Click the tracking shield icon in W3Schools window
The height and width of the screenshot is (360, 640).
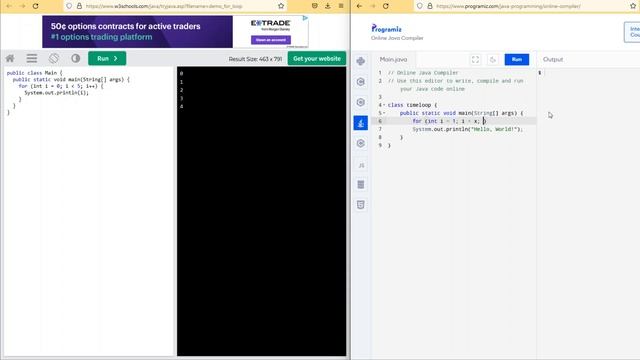click(x=69, y=6)
